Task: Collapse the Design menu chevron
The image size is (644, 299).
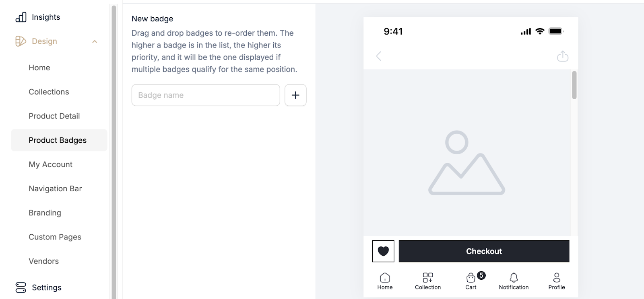Action: click(x=95, y=42)
